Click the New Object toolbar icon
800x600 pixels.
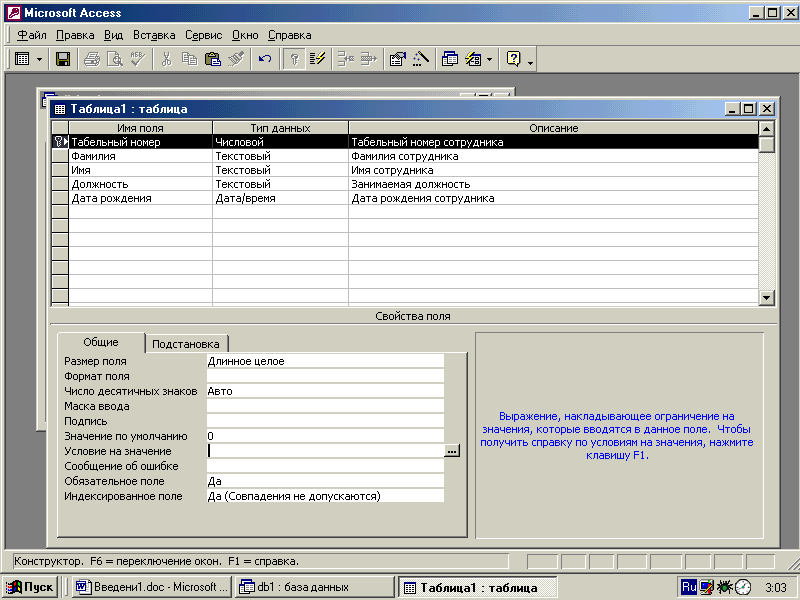pyautogui.click(x=473, y=59)
